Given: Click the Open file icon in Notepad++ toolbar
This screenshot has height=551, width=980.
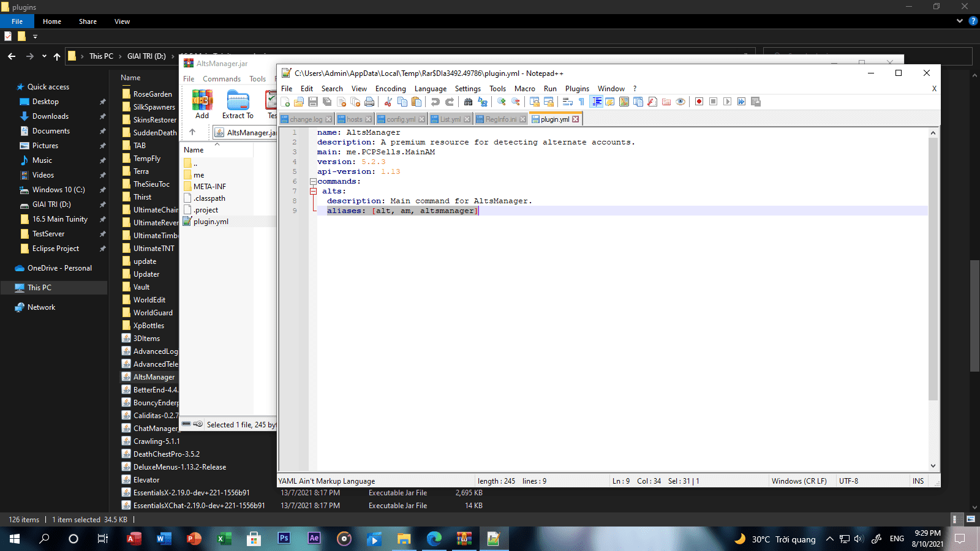Looking at the screenshot, I should 299,102.
